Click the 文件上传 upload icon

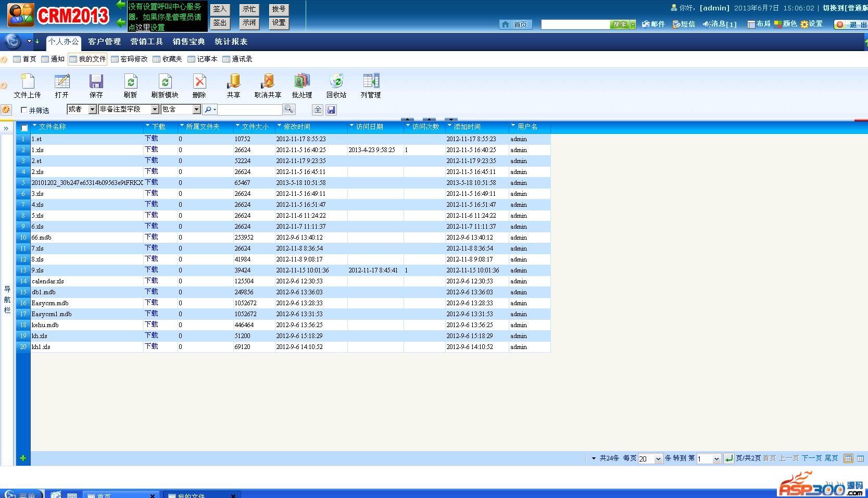pyautogui.click(x=27, y=82)
